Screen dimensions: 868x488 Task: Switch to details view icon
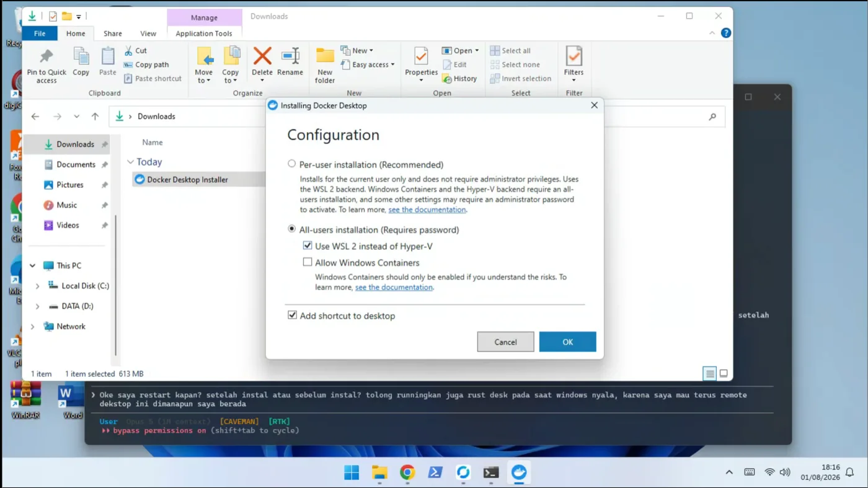[709, 373]
